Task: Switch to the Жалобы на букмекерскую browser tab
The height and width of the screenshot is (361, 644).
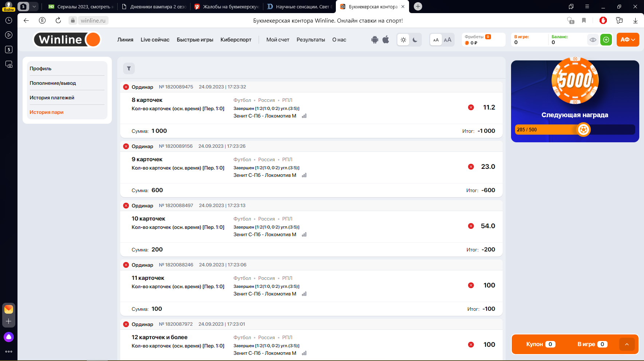Action: tap(227, 7)
